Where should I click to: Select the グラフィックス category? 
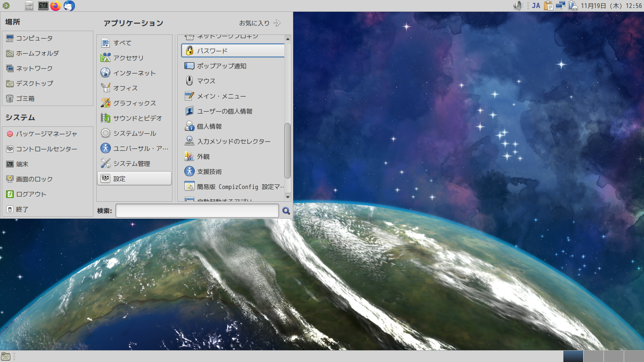134,103
